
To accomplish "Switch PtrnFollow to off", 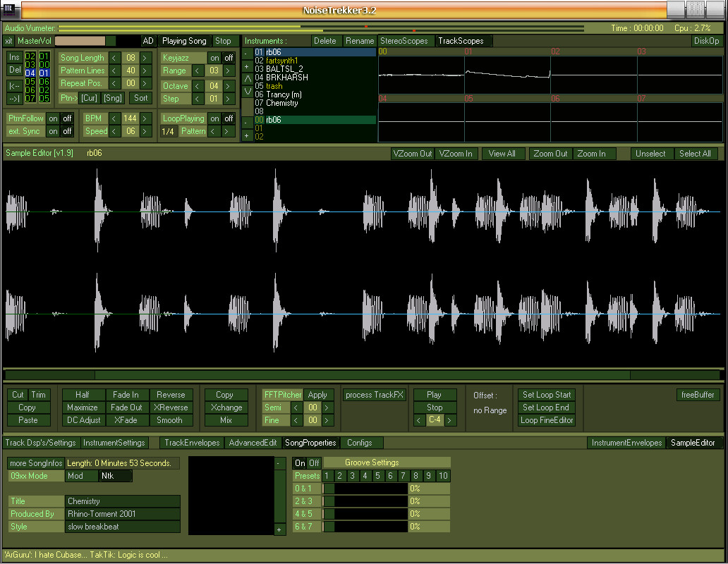I will point(67,118).
